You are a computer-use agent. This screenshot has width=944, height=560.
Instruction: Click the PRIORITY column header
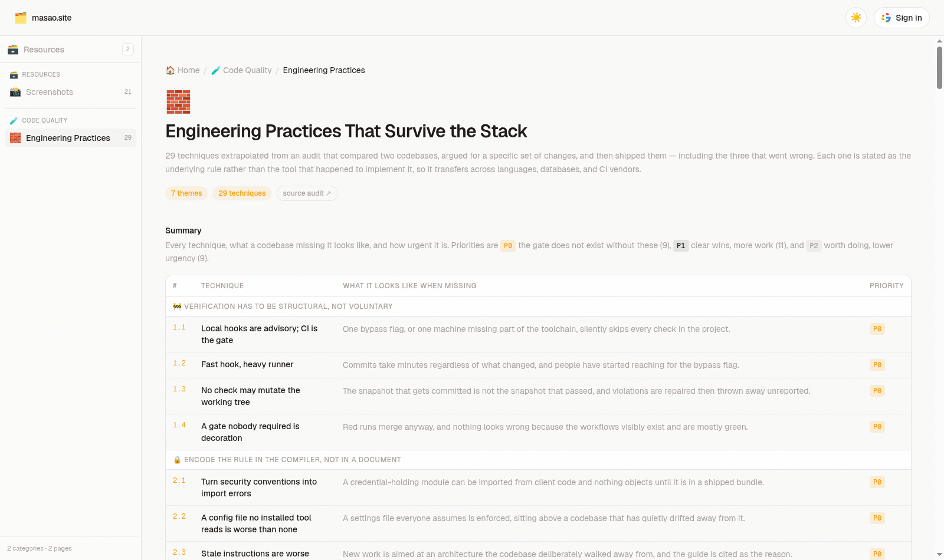pyautogui.click(x=886, y=286)
